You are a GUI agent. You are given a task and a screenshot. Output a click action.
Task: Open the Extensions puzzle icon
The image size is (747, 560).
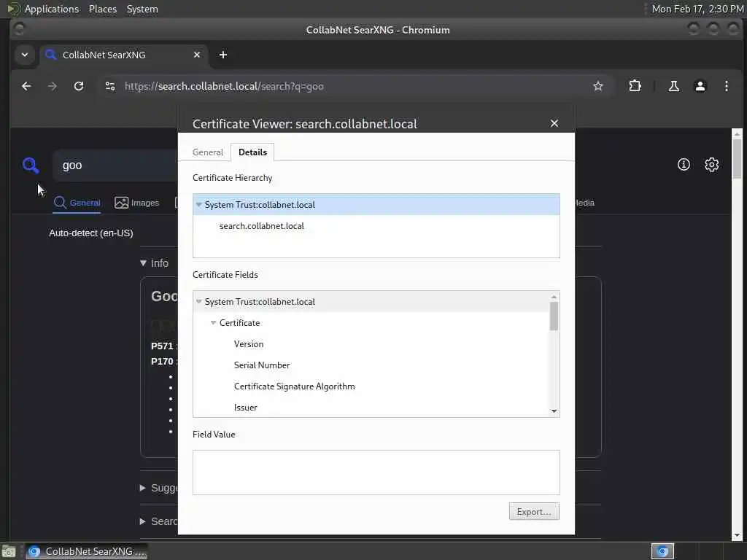(x=635, y=86)
